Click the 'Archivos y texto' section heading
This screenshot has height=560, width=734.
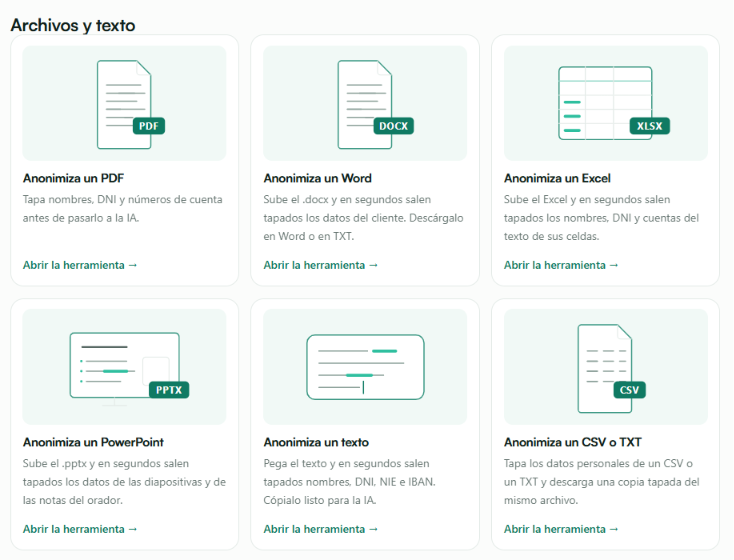[73, 25]
